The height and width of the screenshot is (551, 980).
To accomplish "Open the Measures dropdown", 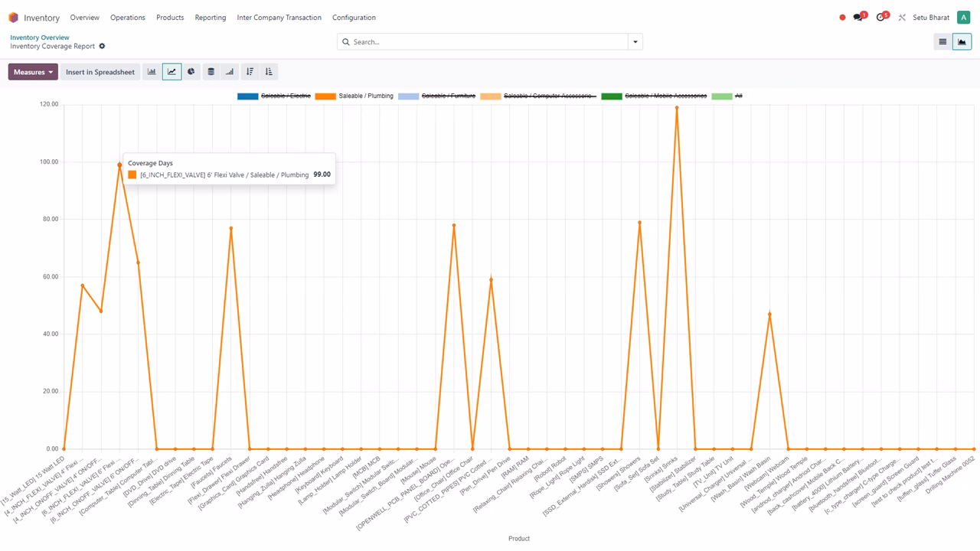I will click(x=33, y=72).
